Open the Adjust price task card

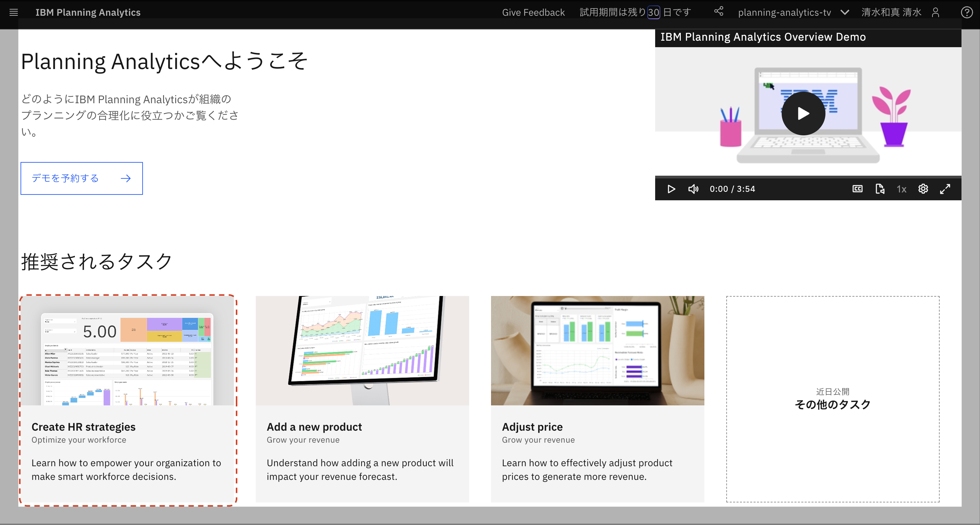[597, 399]
